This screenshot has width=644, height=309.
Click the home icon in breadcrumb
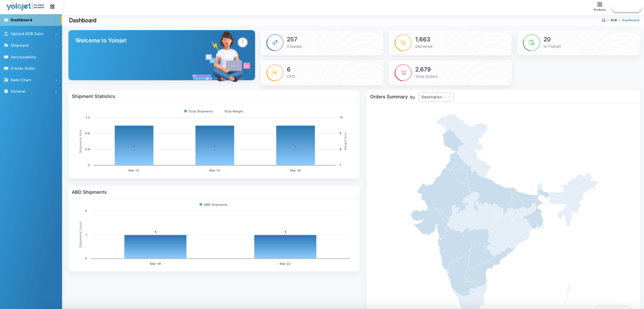pos(603,20)
